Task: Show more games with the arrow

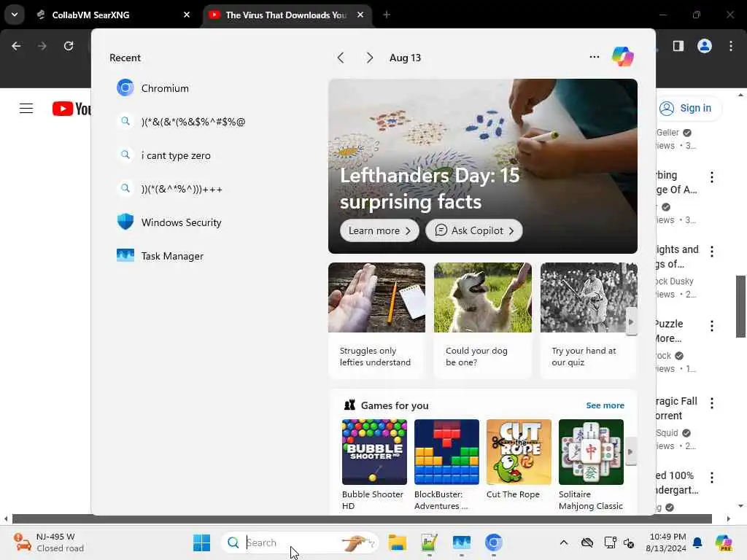Action: coord(631,452)
